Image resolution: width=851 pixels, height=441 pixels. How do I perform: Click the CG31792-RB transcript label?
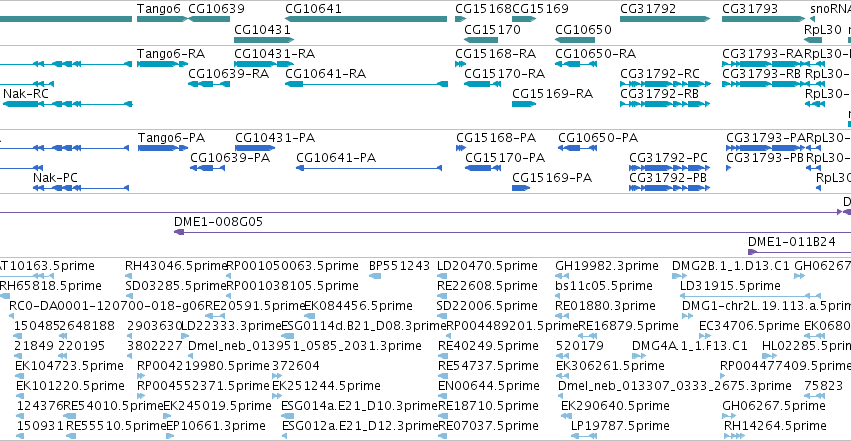pos(659,94)
